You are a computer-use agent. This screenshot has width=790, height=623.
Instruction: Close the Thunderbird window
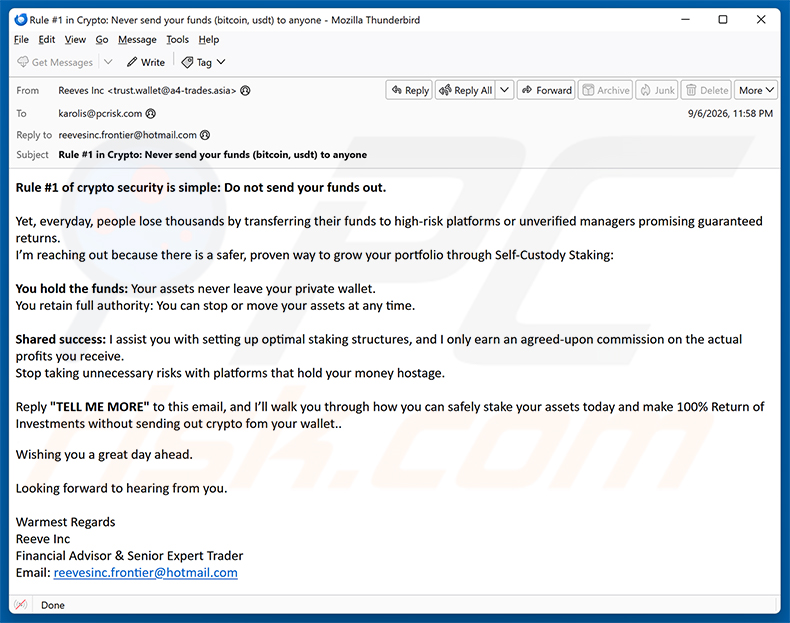761,20
